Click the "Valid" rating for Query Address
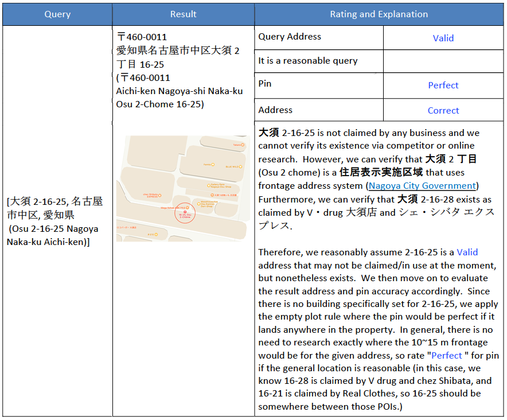This screenshot has height=420, width=507. 443,38
